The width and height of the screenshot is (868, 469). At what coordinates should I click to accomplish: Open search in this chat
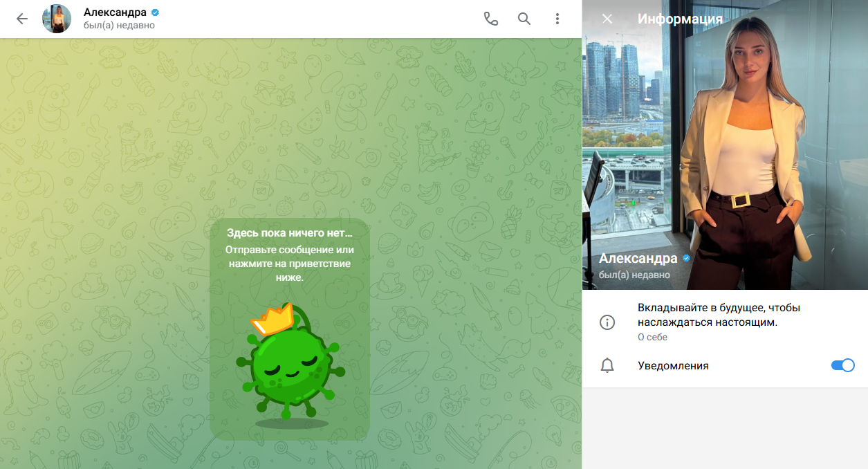[524, 19]
